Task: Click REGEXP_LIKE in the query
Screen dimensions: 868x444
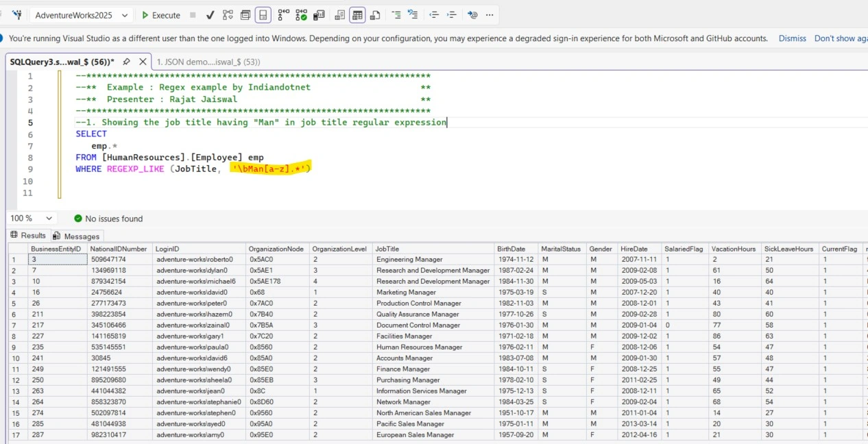Action: [135, 169]
